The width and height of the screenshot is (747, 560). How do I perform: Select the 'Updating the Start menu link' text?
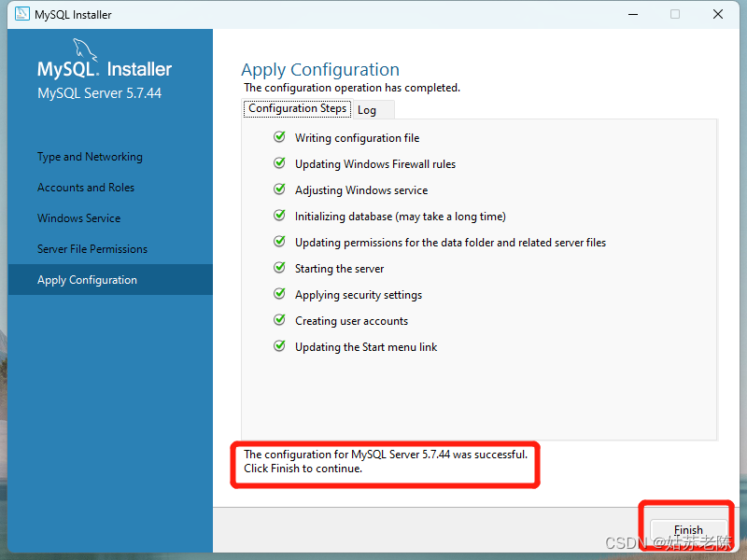pyautogui.click(x=366, y=347)
